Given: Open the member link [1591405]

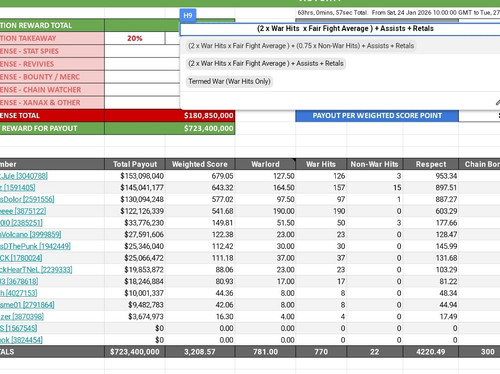Looking at the screenshot, I should pos(17,188).
